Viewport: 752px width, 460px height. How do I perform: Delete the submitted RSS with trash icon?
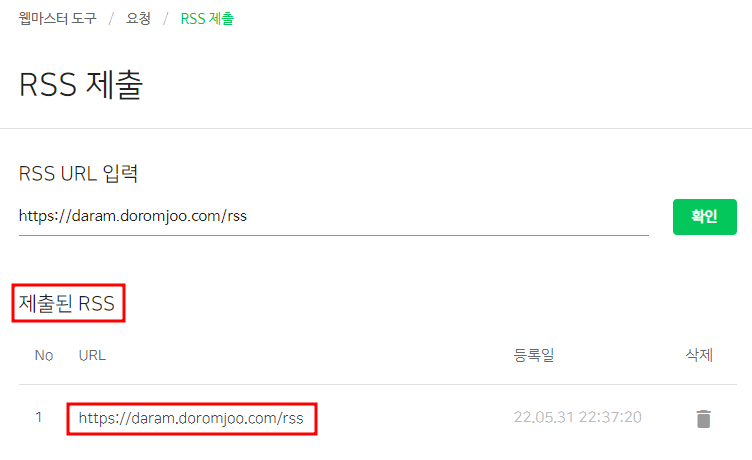tap(703, 419)
